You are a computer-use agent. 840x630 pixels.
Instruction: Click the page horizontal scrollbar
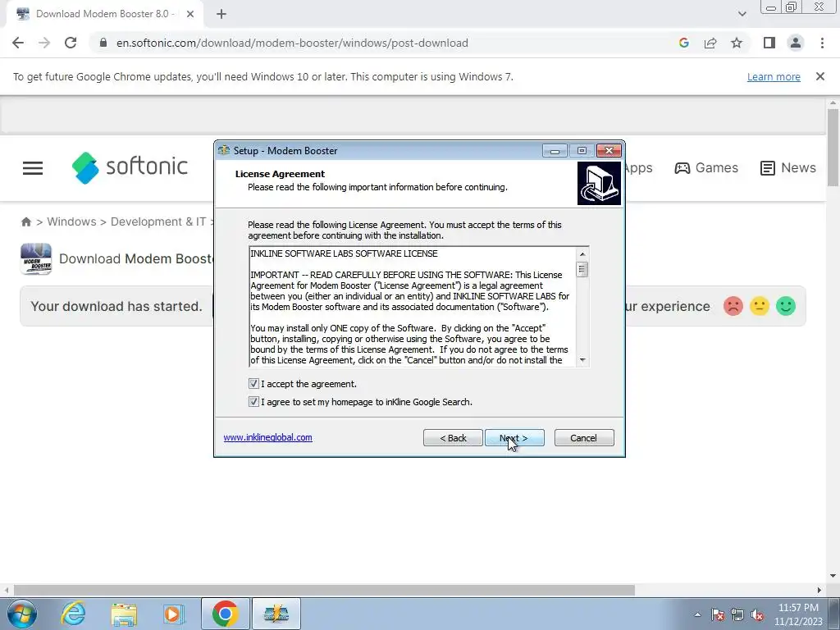click(324, 590)
